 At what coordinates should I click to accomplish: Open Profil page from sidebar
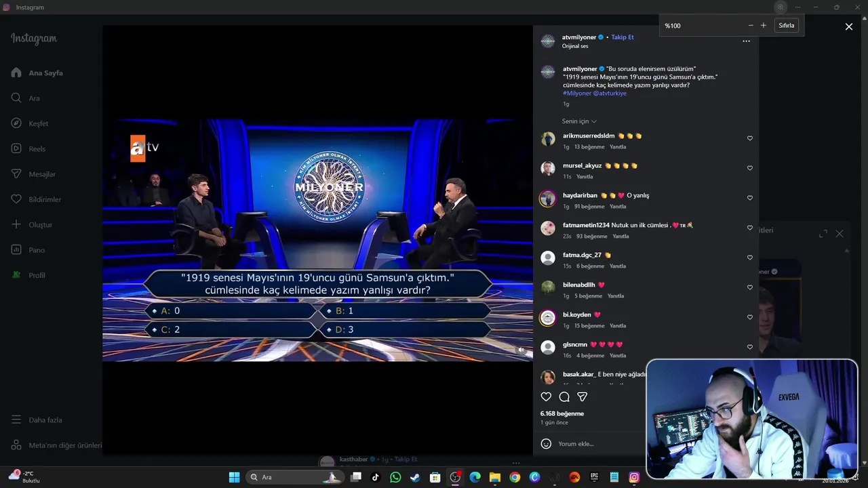[28, 275]
